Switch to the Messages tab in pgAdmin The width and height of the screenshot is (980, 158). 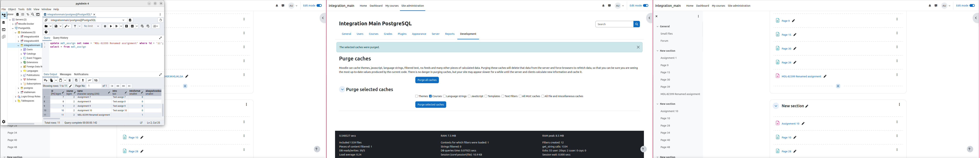65,74
